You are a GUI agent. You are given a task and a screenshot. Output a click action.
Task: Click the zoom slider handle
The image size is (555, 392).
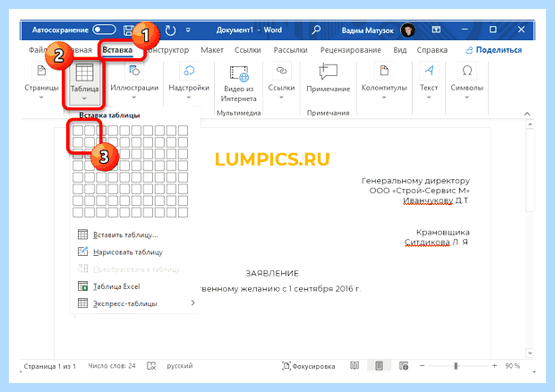[456, 365]
